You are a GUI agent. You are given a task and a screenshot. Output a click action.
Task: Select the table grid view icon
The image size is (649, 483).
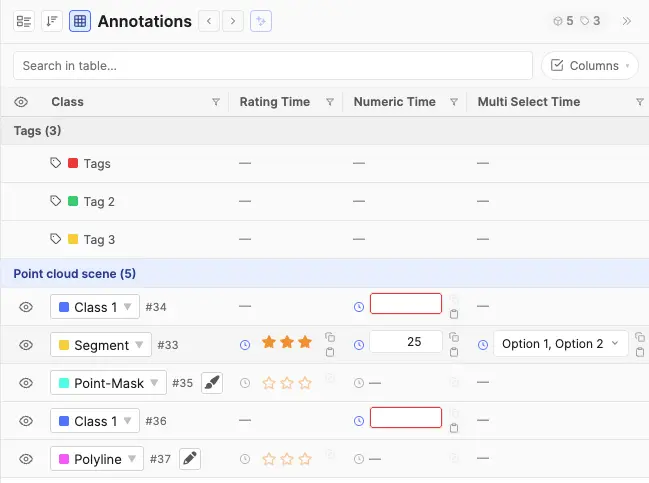pos(80,21)
